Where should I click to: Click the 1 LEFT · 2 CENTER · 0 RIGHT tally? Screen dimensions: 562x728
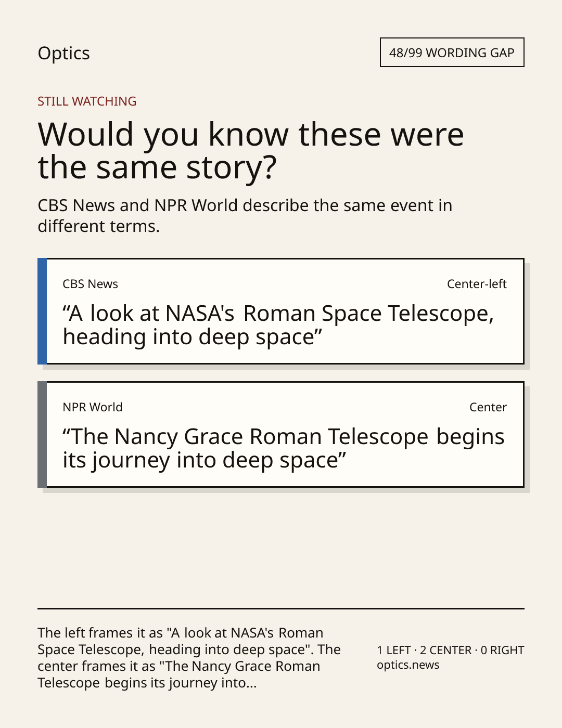click(450, 650)
